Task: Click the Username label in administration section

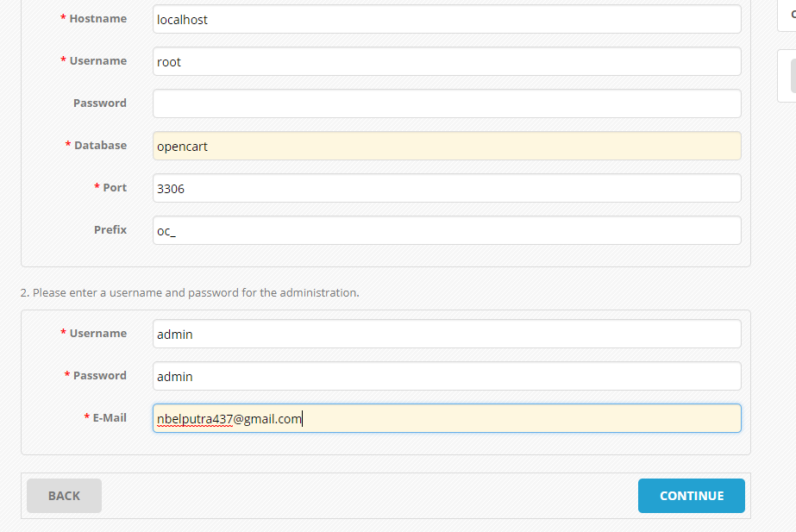Action: point(97,334)
